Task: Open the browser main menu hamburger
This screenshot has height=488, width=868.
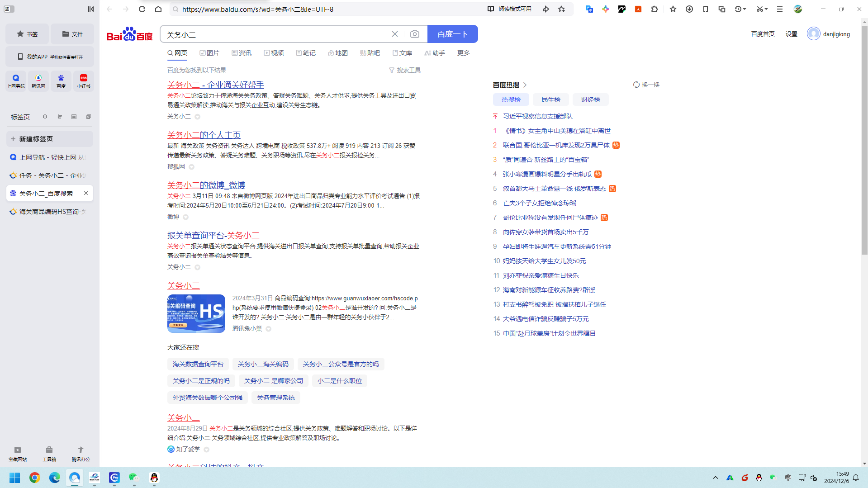Action: 780,9
